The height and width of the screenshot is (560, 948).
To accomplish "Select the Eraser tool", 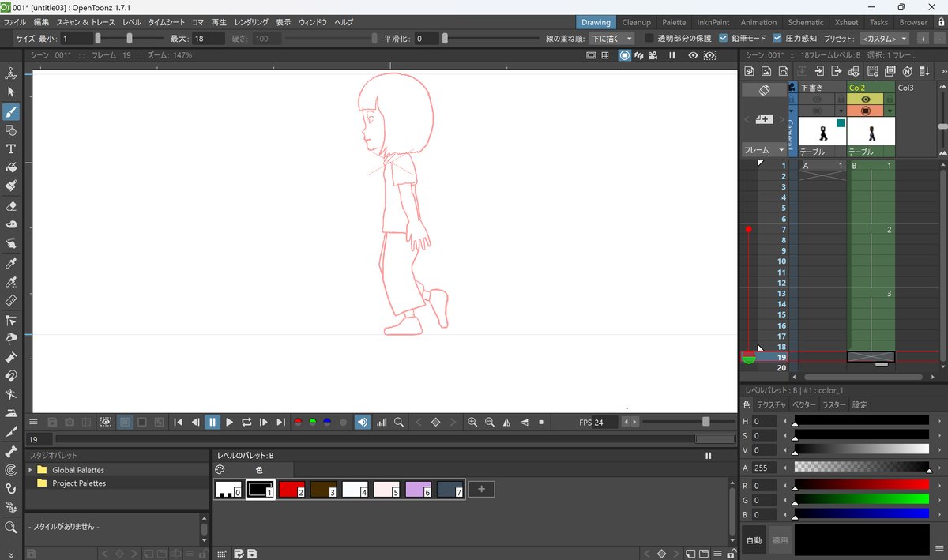I will point(11,206).
